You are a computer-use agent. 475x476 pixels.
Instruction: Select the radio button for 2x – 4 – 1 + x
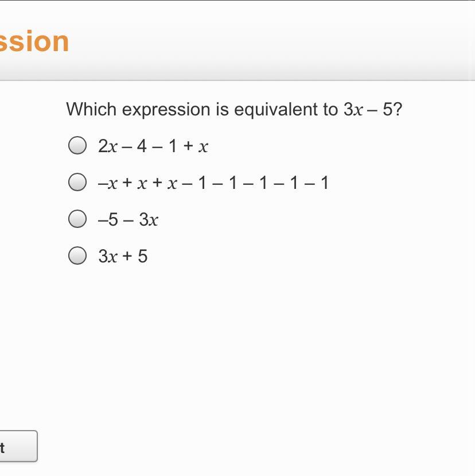[77, 146]
